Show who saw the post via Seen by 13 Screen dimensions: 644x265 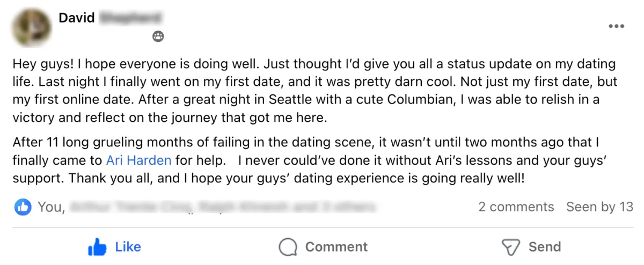coord(599,207)
